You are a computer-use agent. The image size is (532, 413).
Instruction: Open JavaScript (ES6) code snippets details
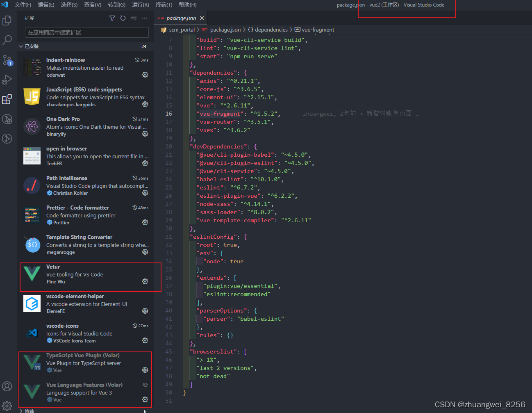click(x=85, y=97)
